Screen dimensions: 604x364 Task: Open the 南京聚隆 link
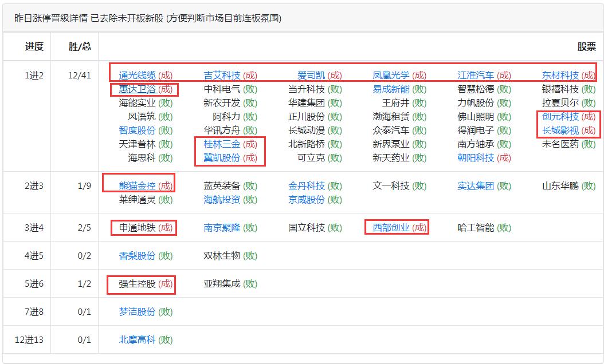[x=222, y=228]
